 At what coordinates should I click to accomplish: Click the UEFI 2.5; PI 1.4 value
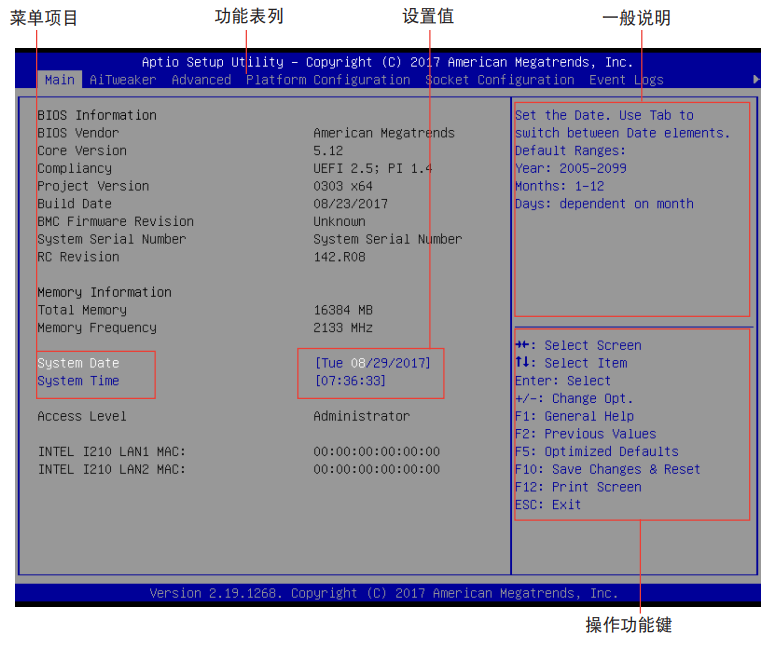coord(373,169)
